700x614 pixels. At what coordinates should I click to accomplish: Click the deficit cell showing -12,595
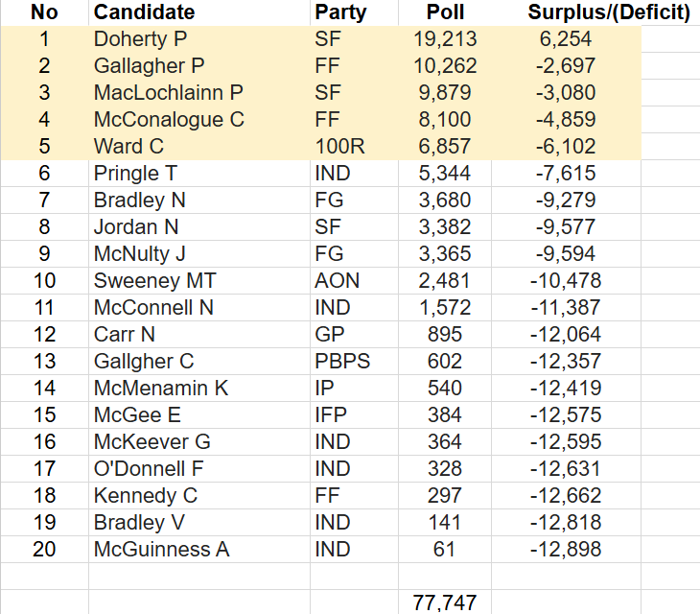click(566, 442)
